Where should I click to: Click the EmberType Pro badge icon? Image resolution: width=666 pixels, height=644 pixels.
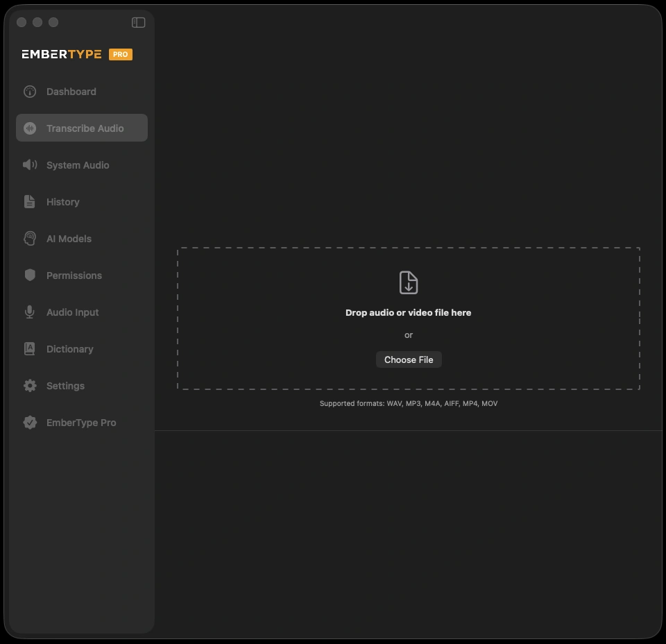[30, 423]
